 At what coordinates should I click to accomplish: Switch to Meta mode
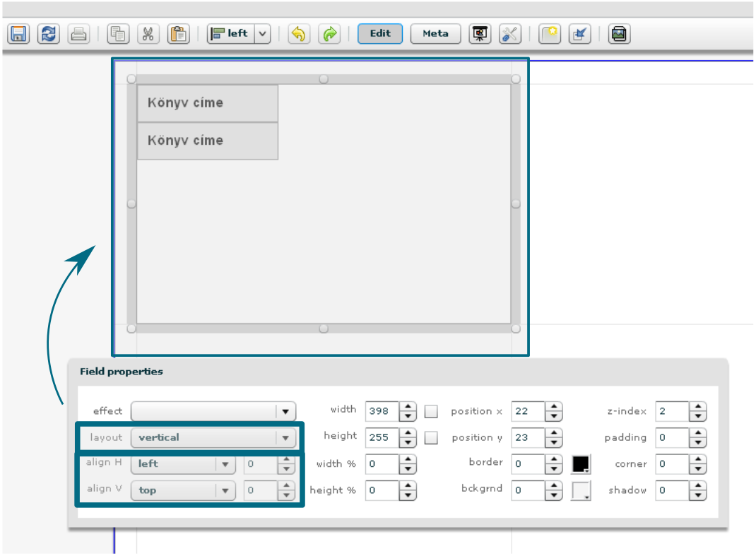pyautogui.click(x=435, y=34)
